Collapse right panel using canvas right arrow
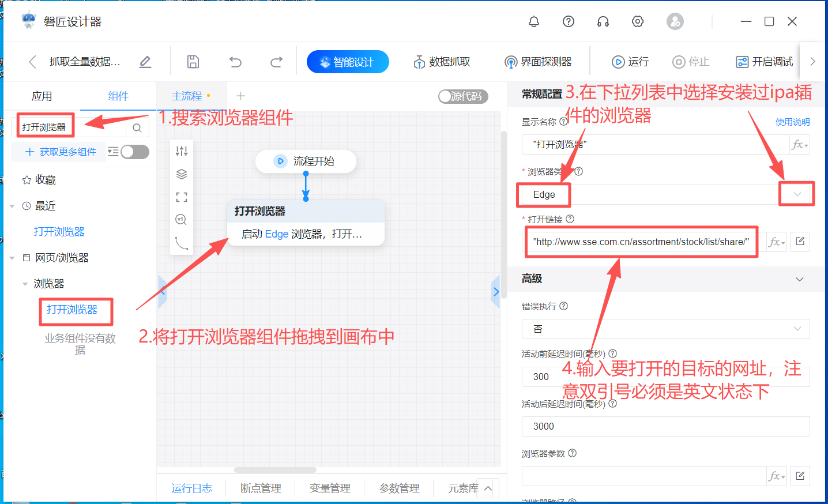The image size is (828, 504). [x=496, y=292]
